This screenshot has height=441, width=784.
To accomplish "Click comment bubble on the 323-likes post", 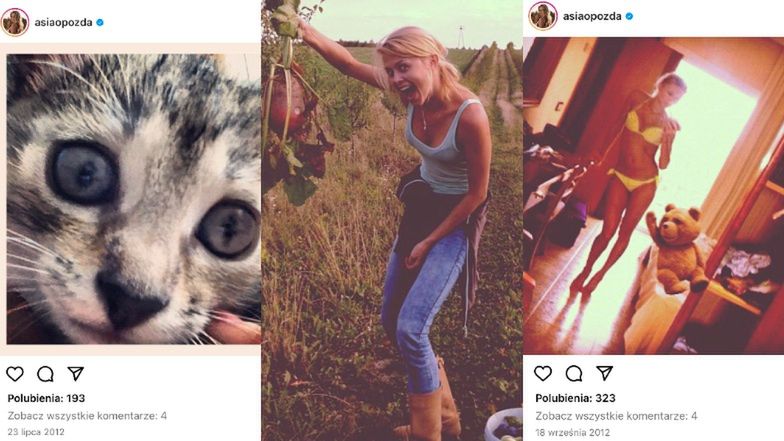I will [574, 373].
